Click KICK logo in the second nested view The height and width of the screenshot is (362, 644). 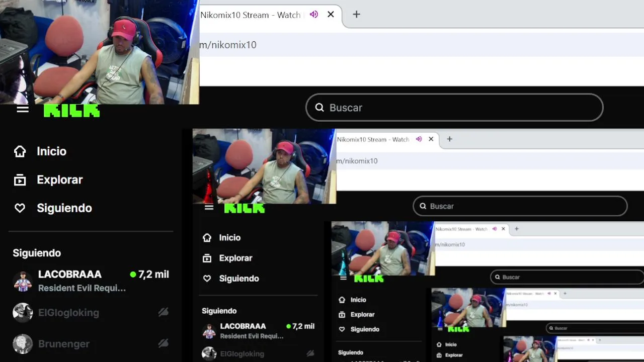click(x=245, y=208)
